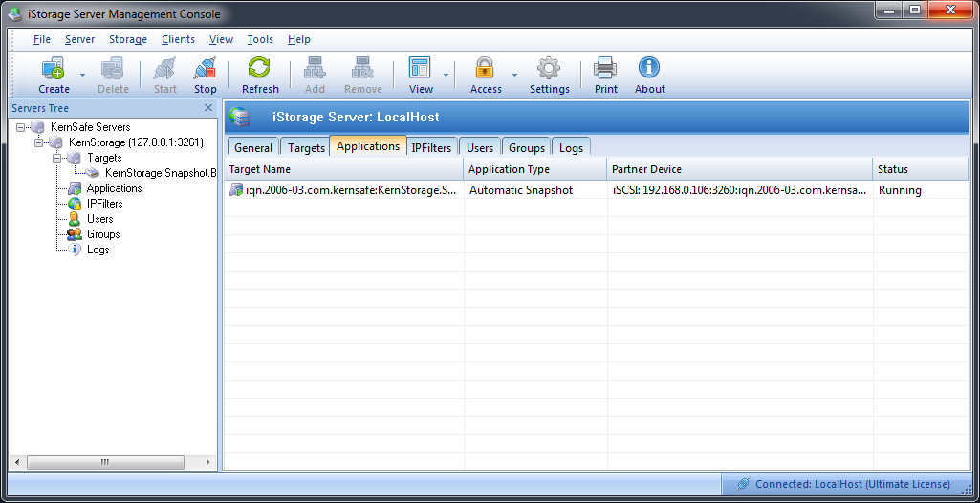Collapse the KernSafe Servers tree node
The height and width of the screenshot is (503, 980).
click(21, 127)
